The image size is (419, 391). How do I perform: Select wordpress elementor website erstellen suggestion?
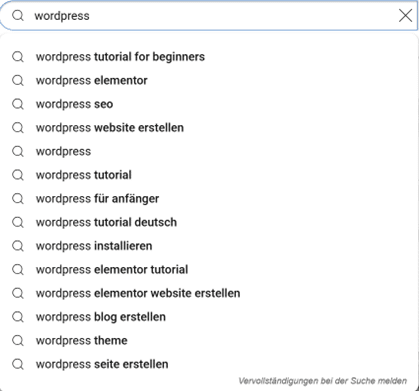[209, 293]
